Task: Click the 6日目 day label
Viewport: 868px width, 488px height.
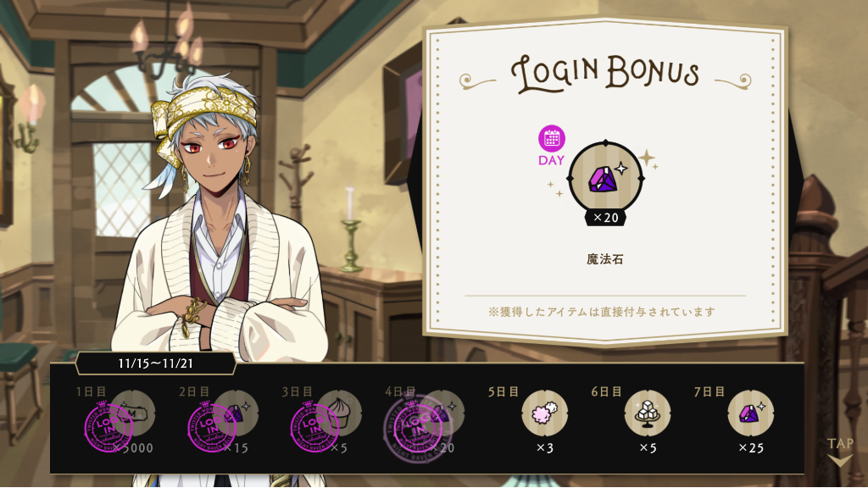Action: click(606, 391)
